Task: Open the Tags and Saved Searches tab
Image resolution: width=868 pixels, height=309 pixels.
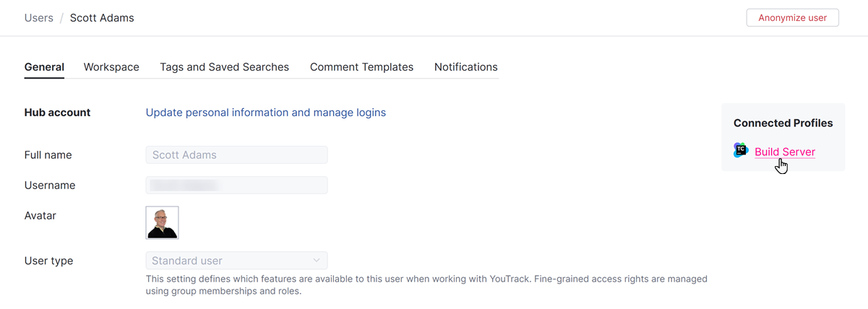Action: pos(224,67)
